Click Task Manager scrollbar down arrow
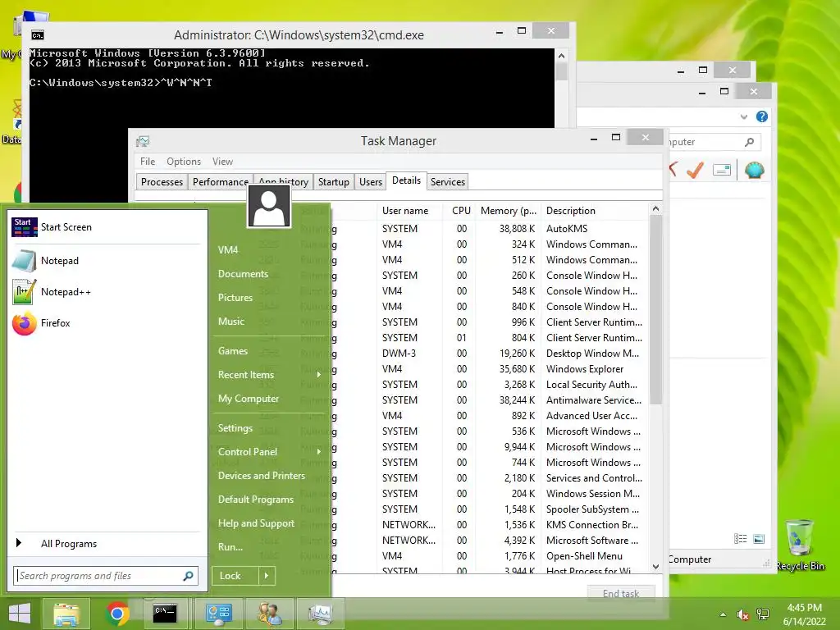Screen dimensions: 840x630 655,566
